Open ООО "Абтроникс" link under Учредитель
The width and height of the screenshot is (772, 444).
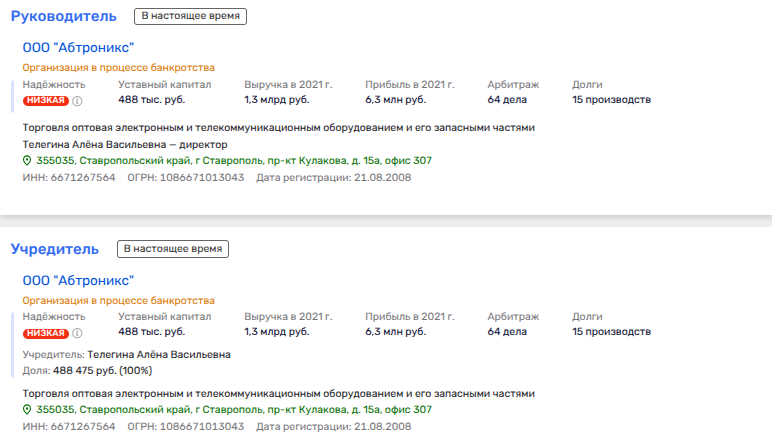tap(78, 280)
